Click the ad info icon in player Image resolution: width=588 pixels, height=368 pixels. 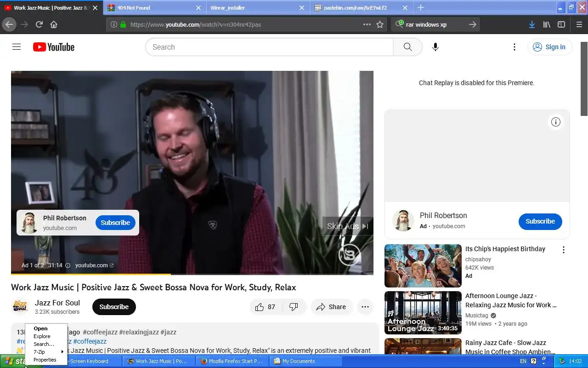click(68, 265)
